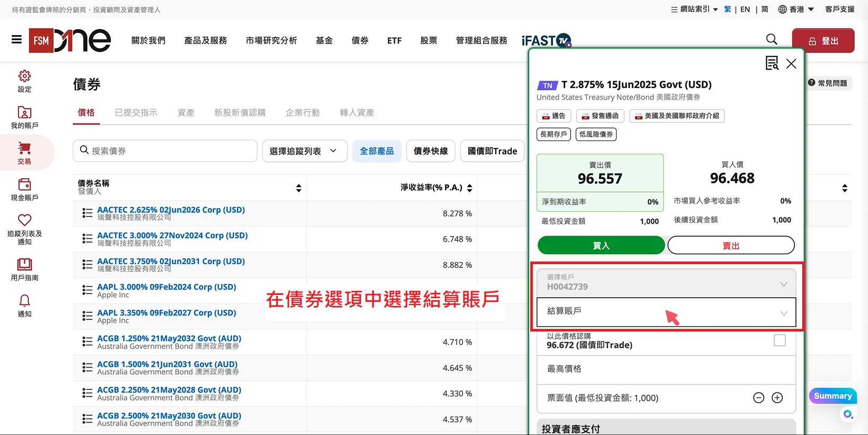Switch language to EN
This screenshot has width=868, height=435.
745,9
